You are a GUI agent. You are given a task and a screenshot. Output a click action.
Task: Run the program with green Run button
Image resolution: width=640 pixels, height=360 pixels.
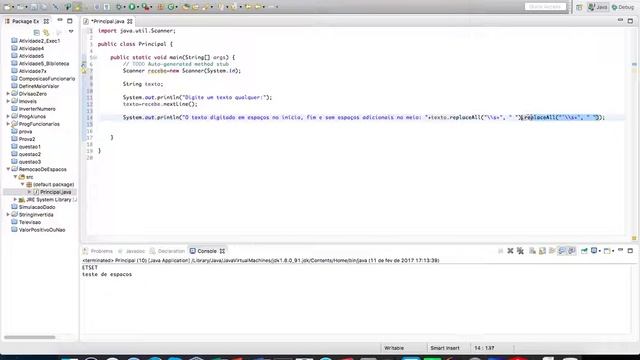[x=132, y=7]
